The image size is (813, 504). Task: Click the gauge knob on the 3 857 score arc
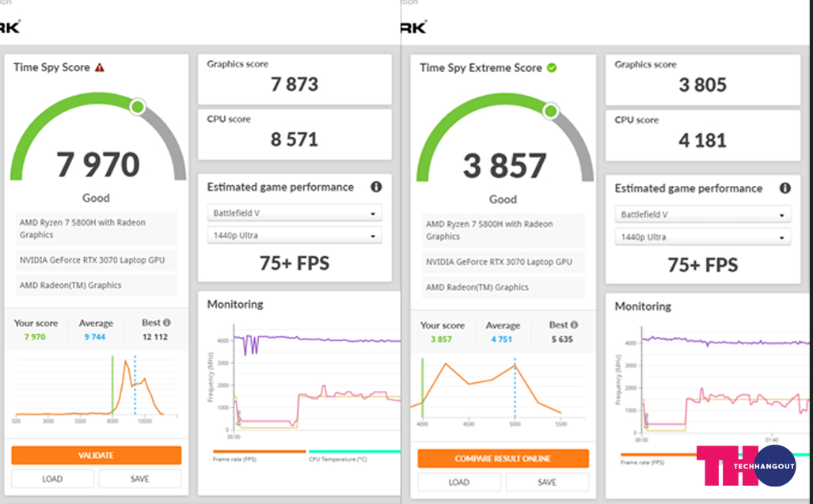tap(551, 111)
